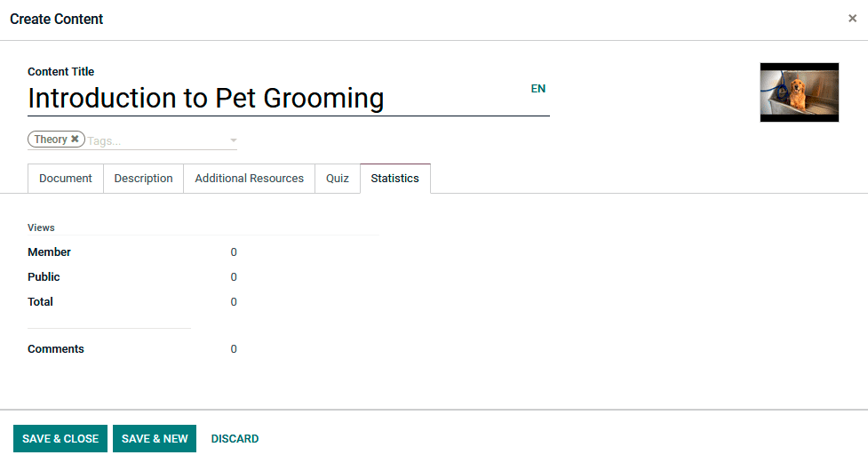This screenshot has width=868, height=463.
Task: Switch to the Document tab
Action: pos(66,179)
